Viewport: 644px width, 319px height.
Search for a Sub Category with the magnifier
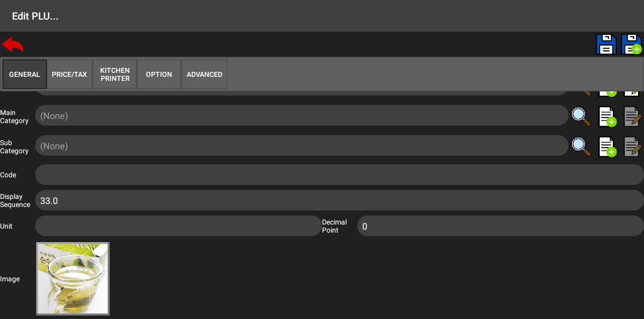pyautogui.click(x=581, y=146)
